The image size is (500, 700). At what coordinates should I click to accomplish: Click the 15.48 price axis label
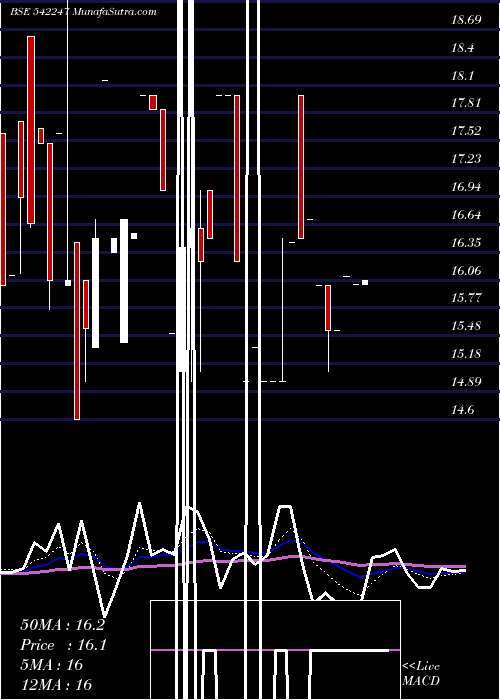click(x=466, y=326)
